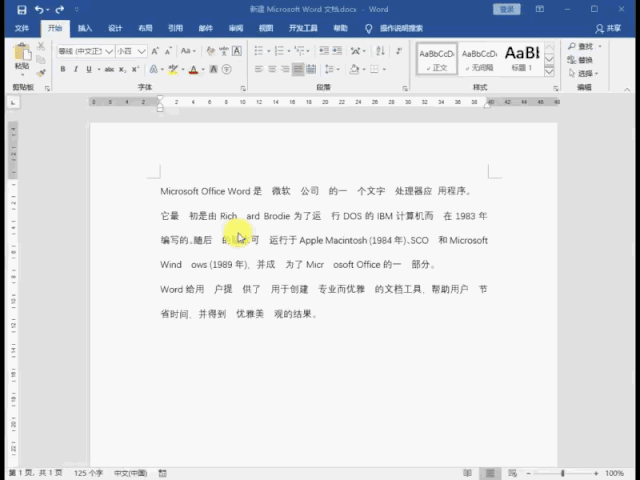Toggle italic formatting
The width and height of the screenshot is (640, 480).
(76, 69)
